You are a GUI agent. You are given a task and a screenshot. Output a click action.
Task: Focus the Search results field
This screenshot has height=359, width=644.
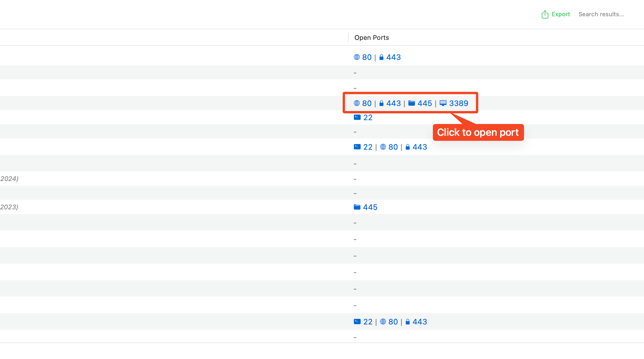coord(601,14)
